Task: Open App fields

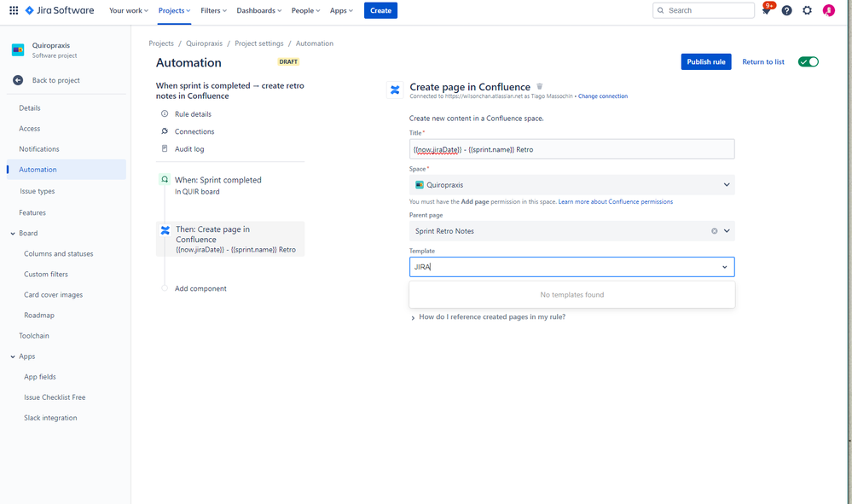Action: (40, 377)
